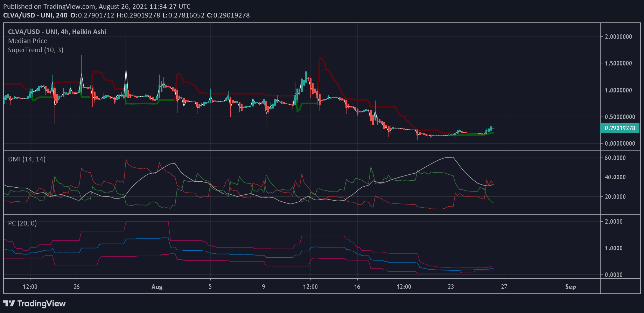This screenshot has height=313, width=644.
Task: Click the current price tag 0.29019278
Action: tap(619, 128)
